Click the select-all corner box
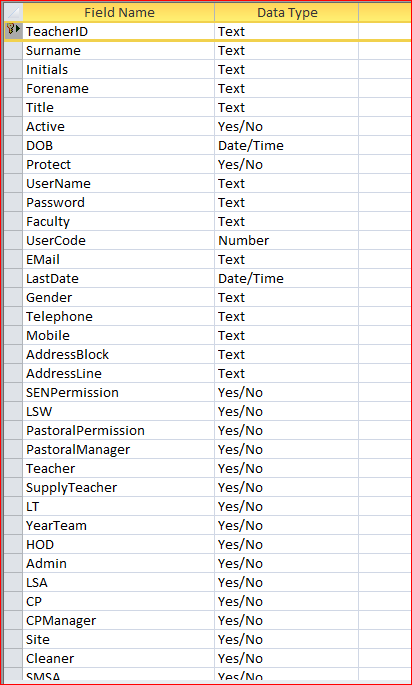412x685 pixels. (x=14, y=12)
